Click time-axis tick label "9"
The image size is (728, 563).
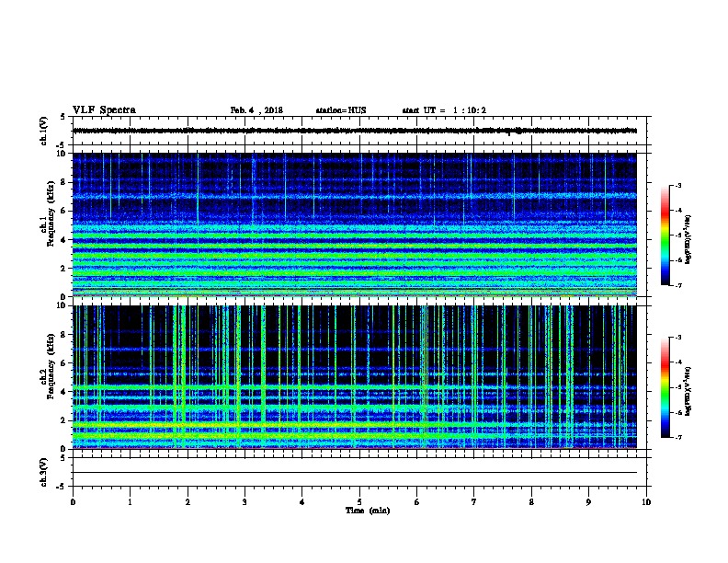pyautogui.click(x=588, y=502)
